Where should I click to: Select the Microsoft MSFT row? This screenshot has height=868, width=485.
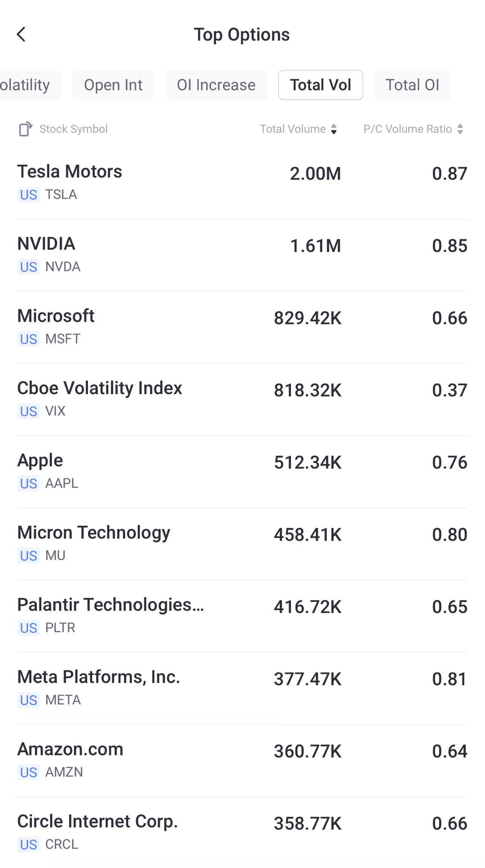point(242,327)
